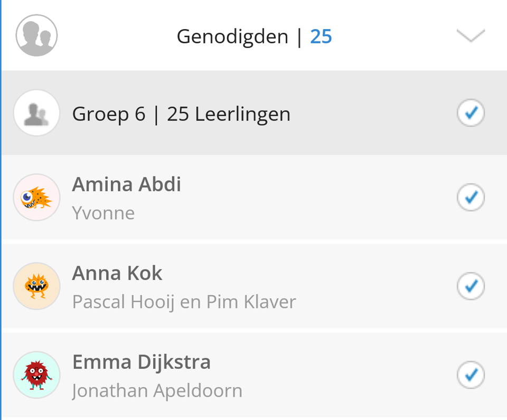Select the Amina Abdi list entry
The height and width of the screenshot is (420, 507).
(127, 184)
